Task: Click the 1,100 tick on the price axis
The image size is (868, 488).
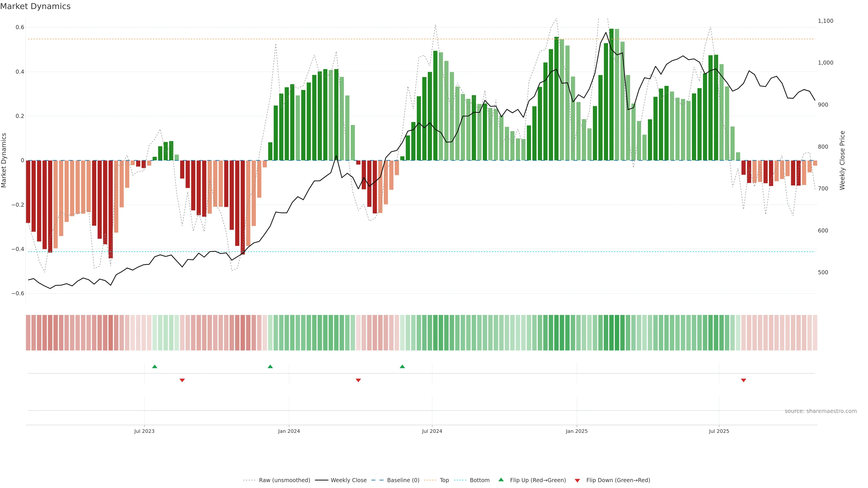Action: [825, 21]
